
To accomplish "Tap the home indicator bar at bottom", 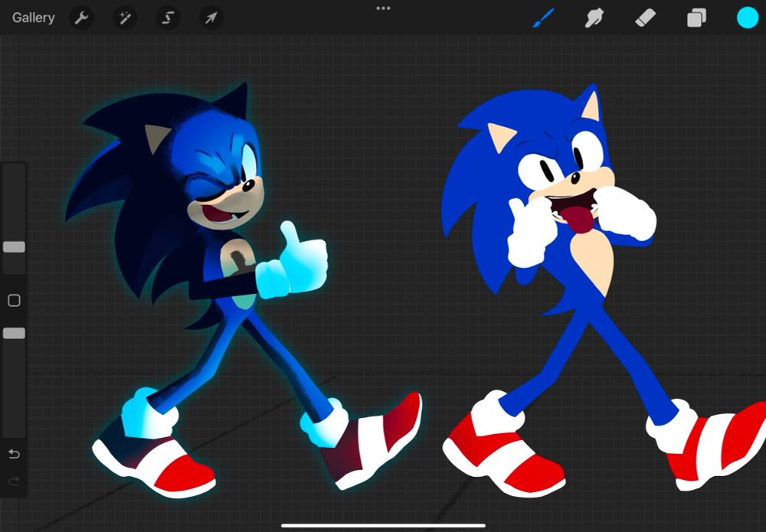I will pos(383,526).
